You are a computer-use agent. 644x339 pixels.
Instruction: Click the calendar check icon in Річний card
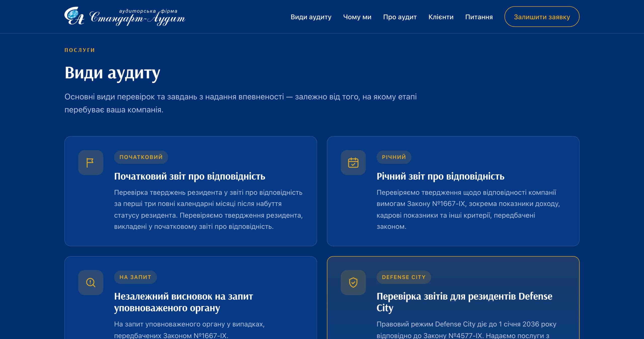pos(353,163)
